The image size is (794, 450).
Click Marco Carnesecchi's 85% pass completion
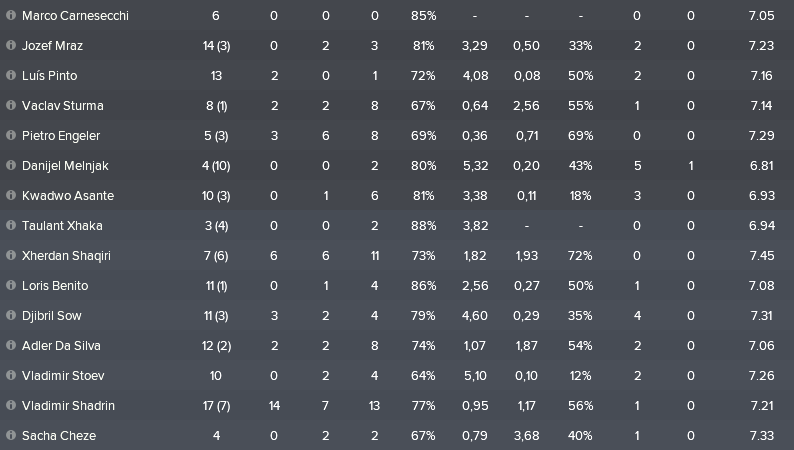click(x=423, y=16)
